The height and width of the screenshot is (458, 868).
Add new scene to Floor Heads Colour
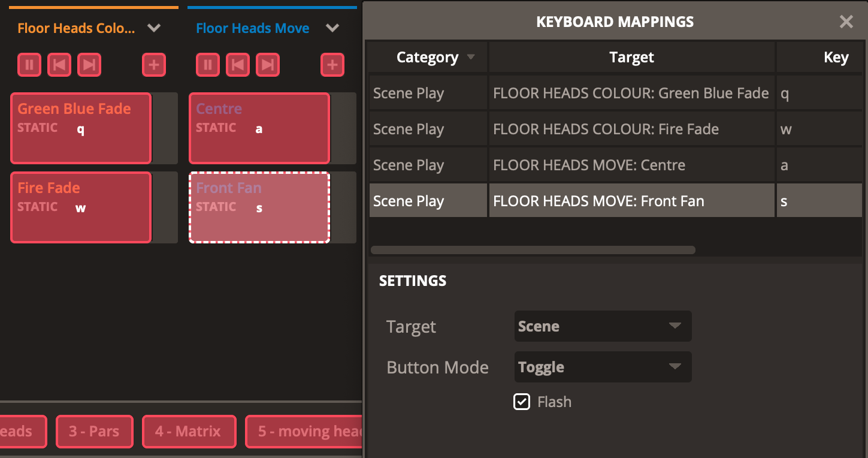pos(154,65)
